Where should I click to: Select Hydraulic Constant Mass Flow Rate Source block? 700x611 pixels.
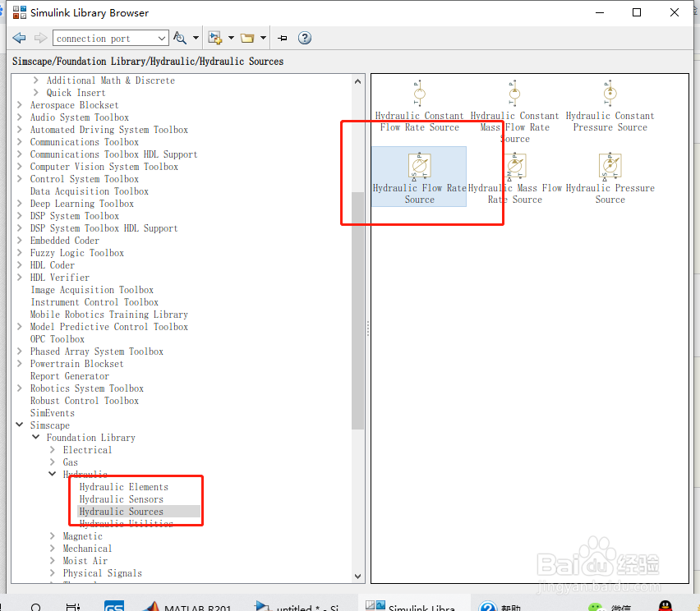coord(514,112)
